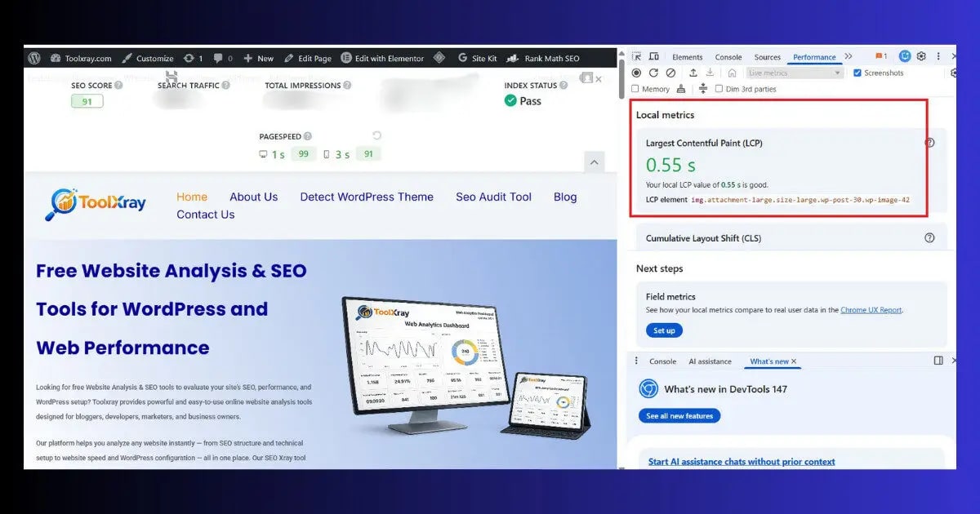
Task: Record and reload the page
Action: point(653,73)
